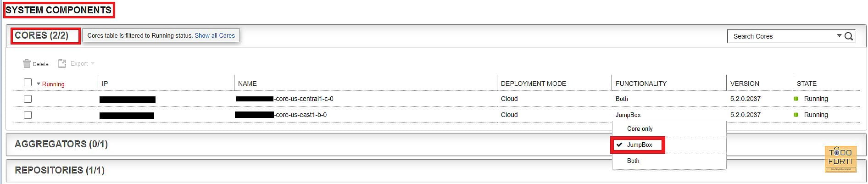The height and width of the screenshot is (184, 868).
Task: Check the core-us-east1-b-0 row checkbox
Action: [28, 115]
